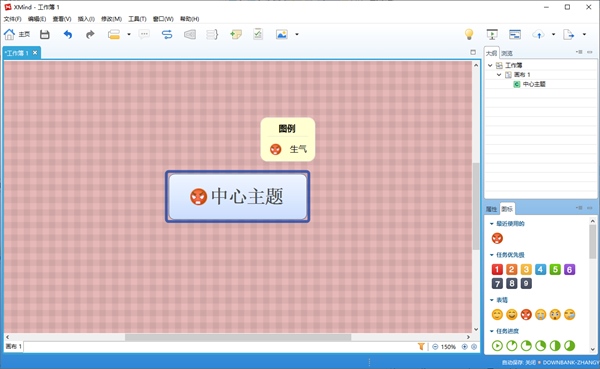This screenshot has width=600, height=369.
Task: Open the dropdown arrow next to new topic icon
Action: coord(129,34)
